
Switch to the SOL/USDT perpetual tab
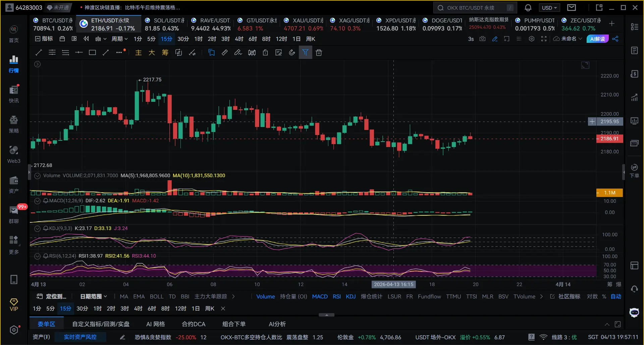(164, 24)
